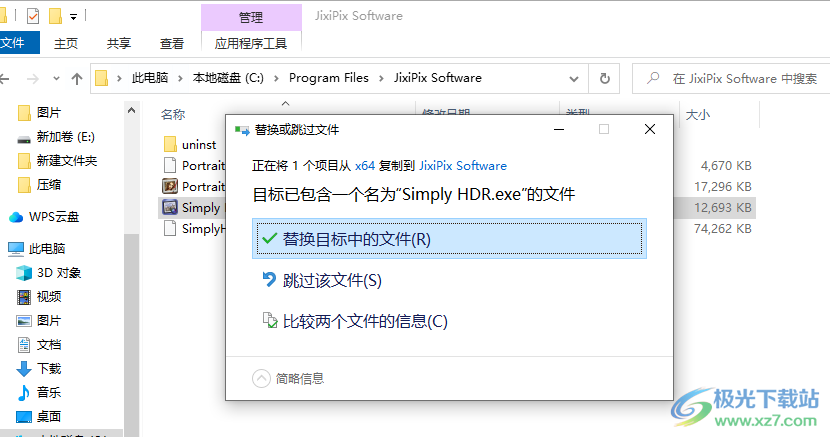The height and width of the screenshot is (437, 830).
Task: Click the new folder icon in title bar
Action: click(56, 16)
